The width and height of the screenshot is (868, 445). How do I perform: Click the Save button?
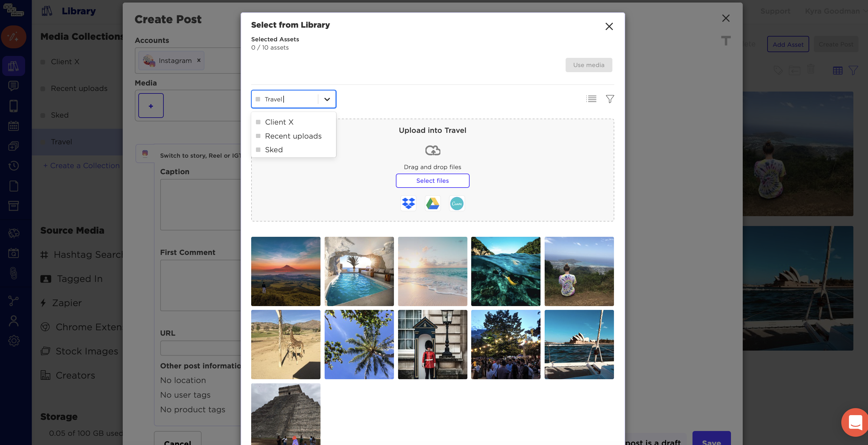[x=711, y=439]
